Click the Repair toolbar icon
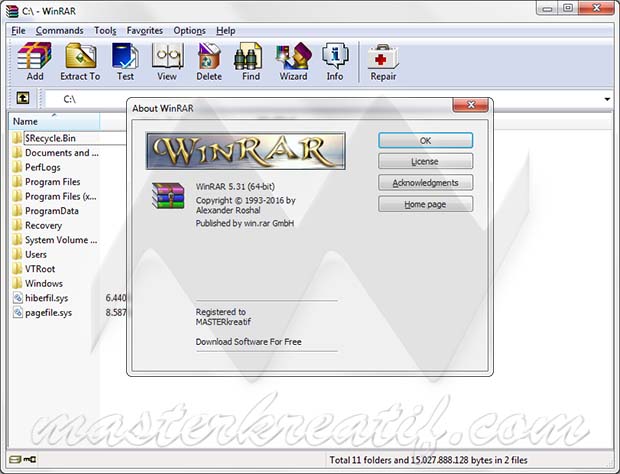 (x=383, y=61)
